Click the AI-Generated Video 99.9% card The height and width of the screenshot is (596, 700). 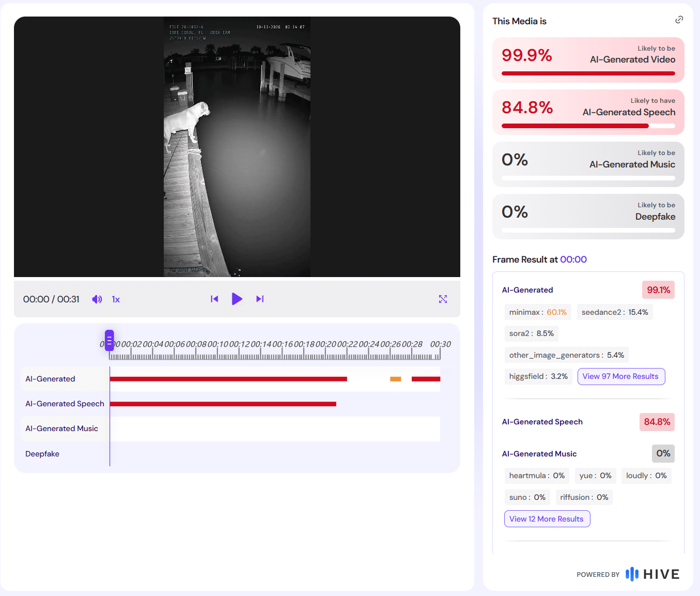pos(588,60)
